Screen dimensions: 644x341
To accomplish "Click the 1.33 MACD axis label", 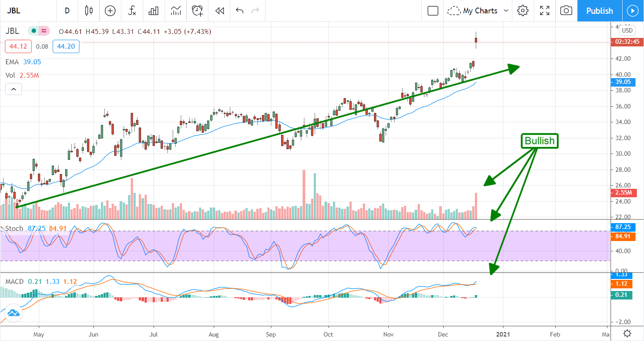I will (621, 275).
